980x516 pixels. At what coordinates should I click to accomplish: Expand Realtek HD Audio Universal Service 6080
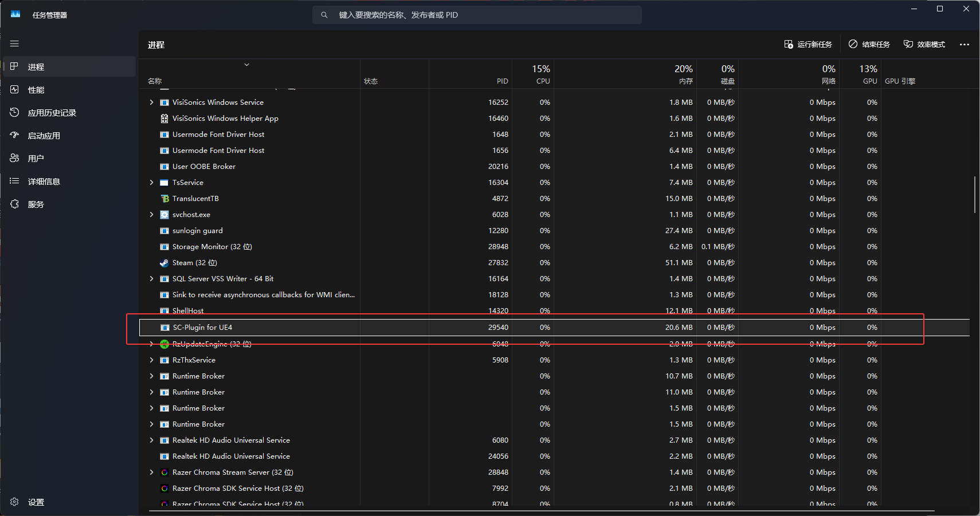click(x=151, y=440)
